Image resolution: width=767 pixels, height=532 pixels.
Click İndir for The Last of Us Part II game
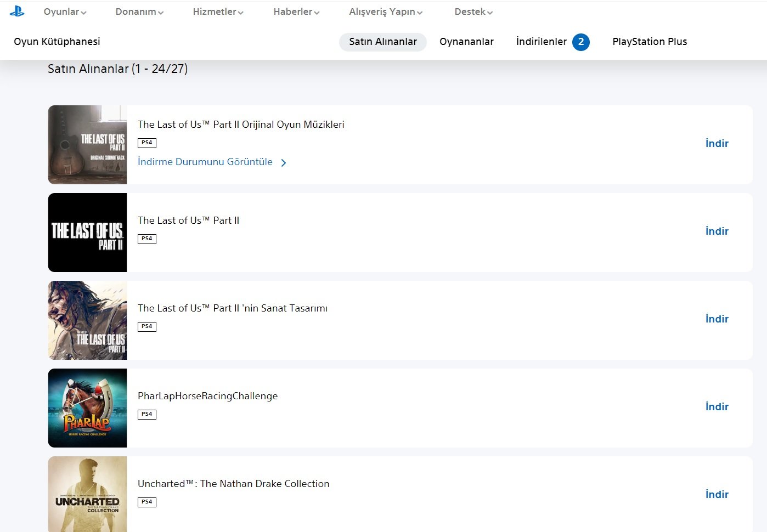pyautogui.click(x=717, y=231)
